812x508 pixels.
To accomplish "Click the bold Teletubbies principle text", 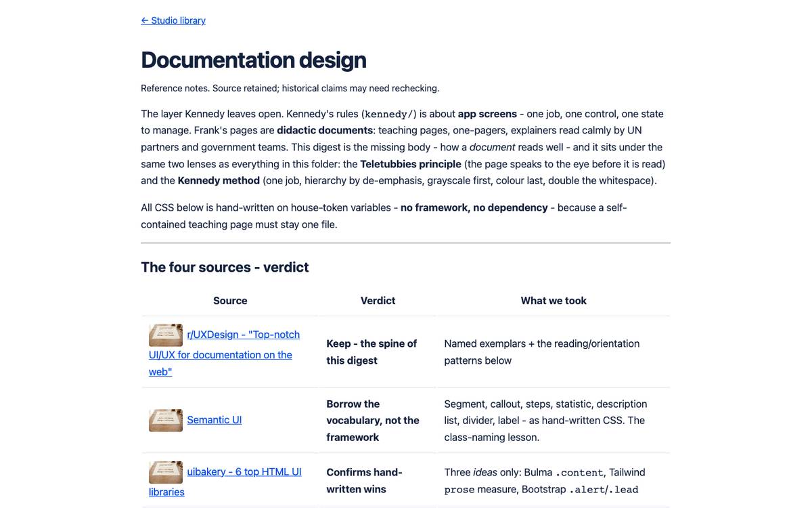I will coord(411,164).
